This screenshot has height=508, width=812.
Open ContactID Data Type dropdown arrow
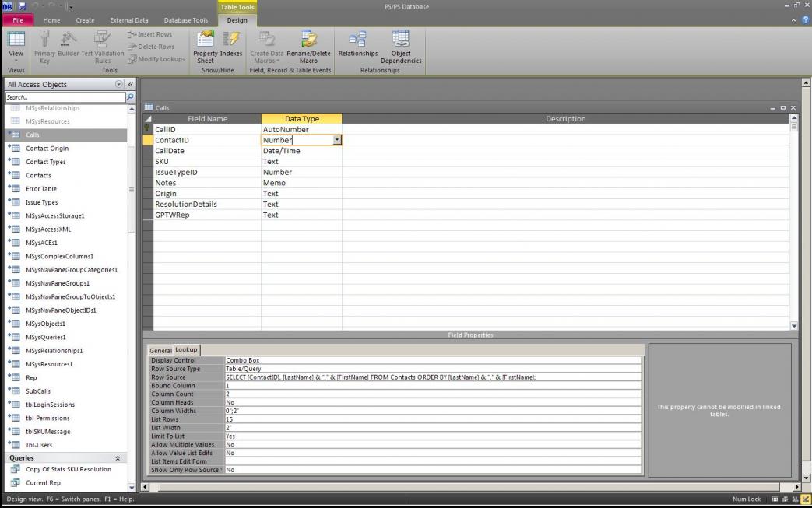click(337, 140)
